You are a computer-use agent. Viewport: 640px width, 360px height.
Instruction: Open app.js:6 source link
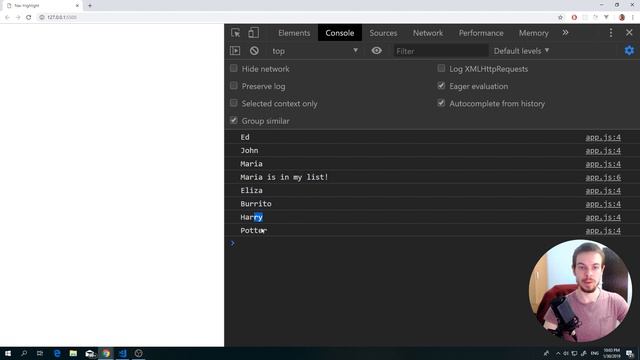(603, 178)
